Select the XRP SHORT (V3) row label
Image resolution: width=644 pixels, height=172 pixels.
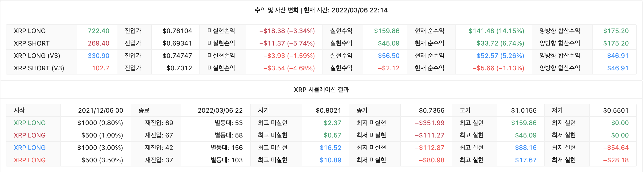tap(39, 68)
